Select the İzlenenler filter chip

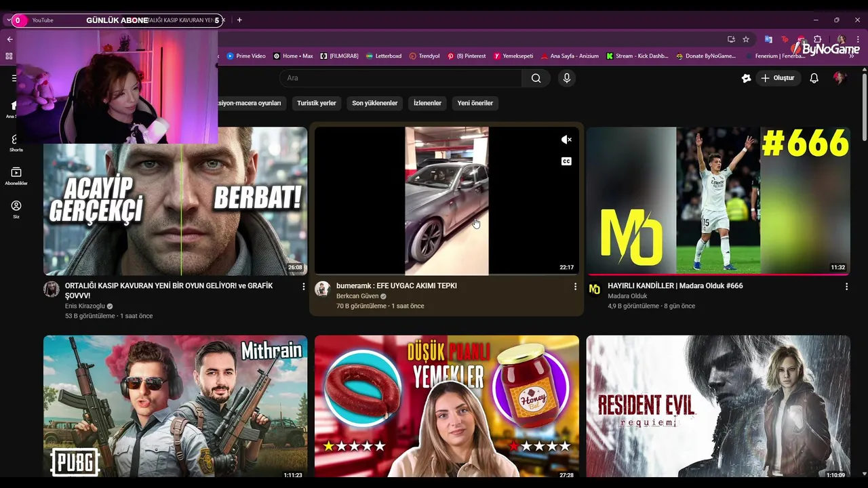tap(427, 103)
